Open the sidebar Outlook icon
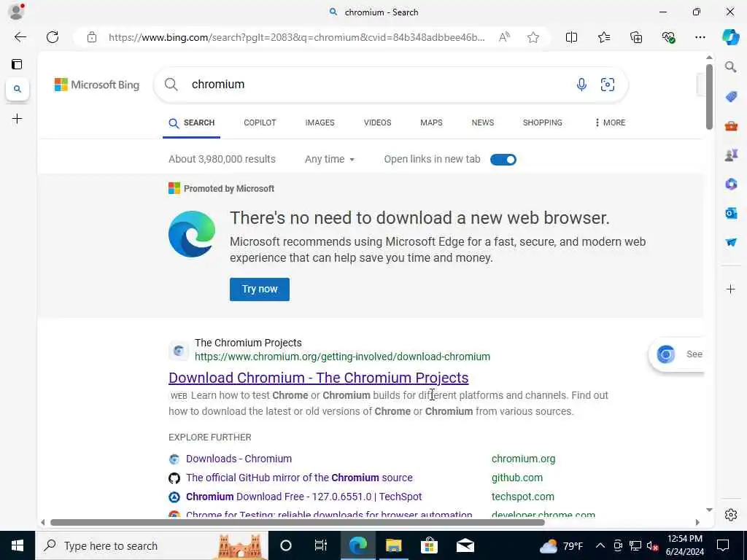The image size is (747, 560). [x=731, y=213]
